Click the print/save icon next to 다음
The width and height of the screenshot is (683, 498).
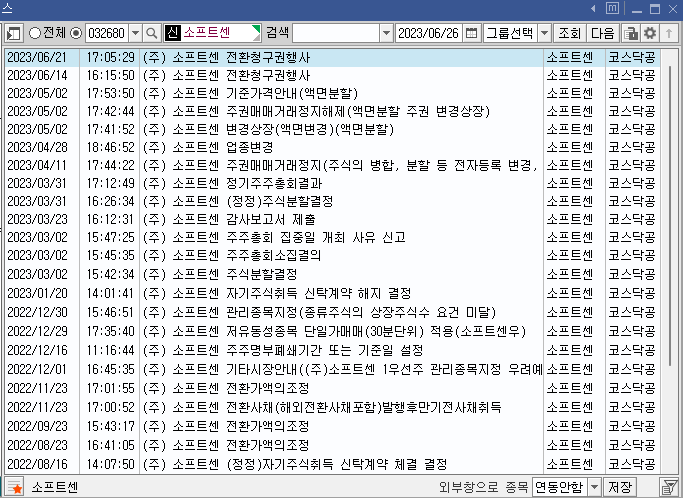coord(630,33)
